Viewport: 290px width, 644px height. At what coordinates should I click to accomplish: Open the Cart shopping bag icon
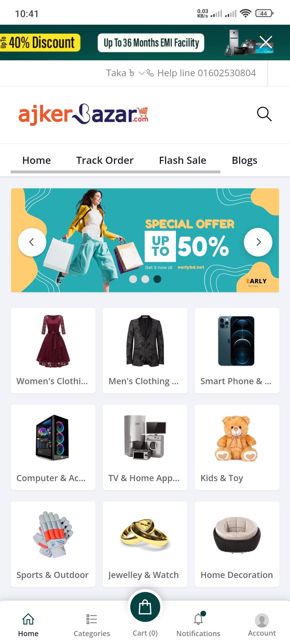click(145, 607)
